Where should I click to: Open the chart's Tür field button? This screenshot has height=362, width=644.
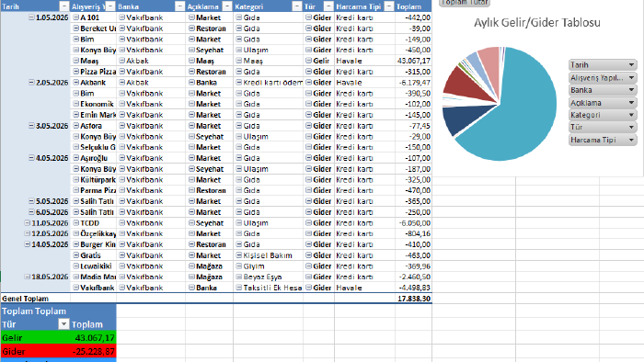coord(603,127)
